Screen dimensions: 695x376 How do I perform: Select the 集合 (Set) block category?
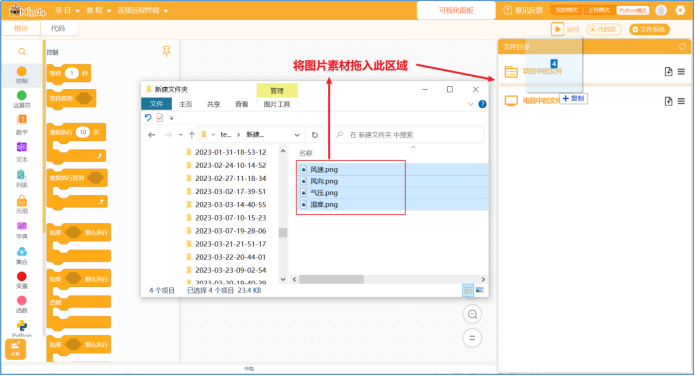coord(21,256)
